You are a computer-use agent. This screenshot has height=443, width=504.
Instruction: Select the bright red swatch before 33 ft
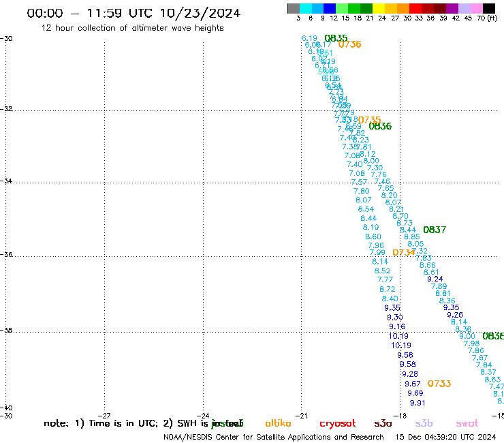tap(415, 8)
